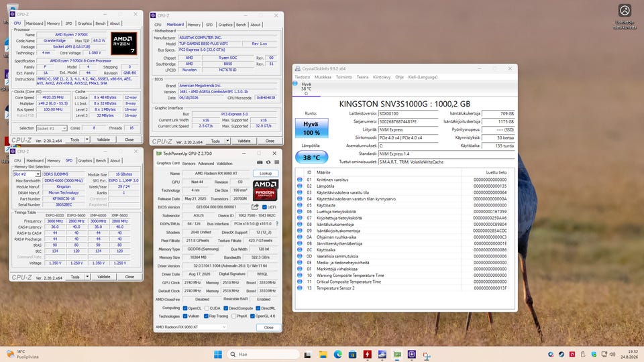Open Microsoft Store from the taskbar
The image size is (644, 362).
pyautogui.click(x=352, y=354)
